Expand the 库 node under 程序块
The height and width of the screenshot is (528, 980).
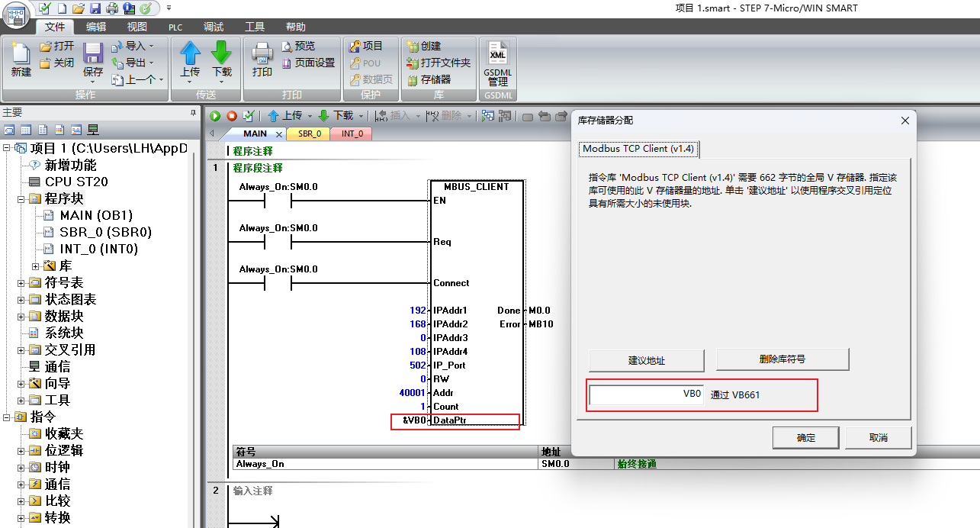(35, 266)
